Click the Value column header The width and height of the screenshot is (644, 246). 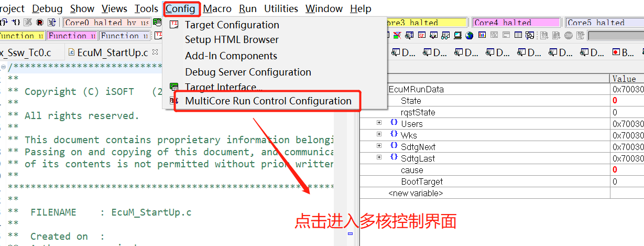[627, 79]
